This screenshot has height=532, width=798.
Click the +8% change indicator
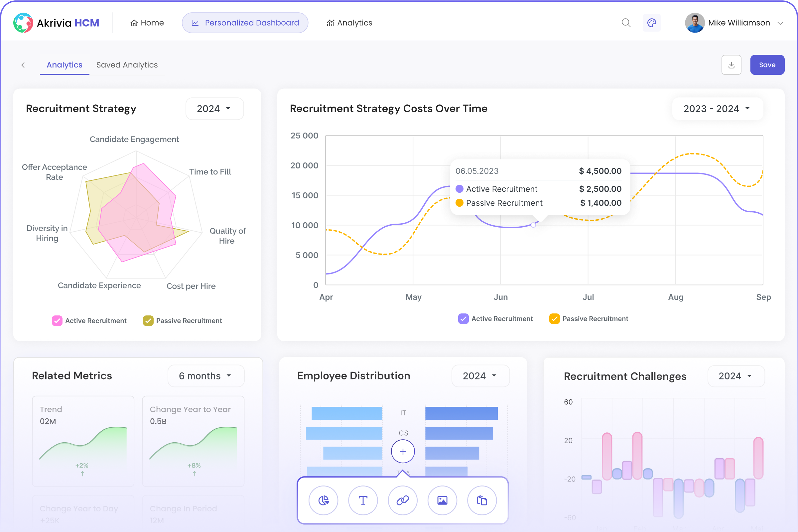pyautogui.click(x=194, y=466)
